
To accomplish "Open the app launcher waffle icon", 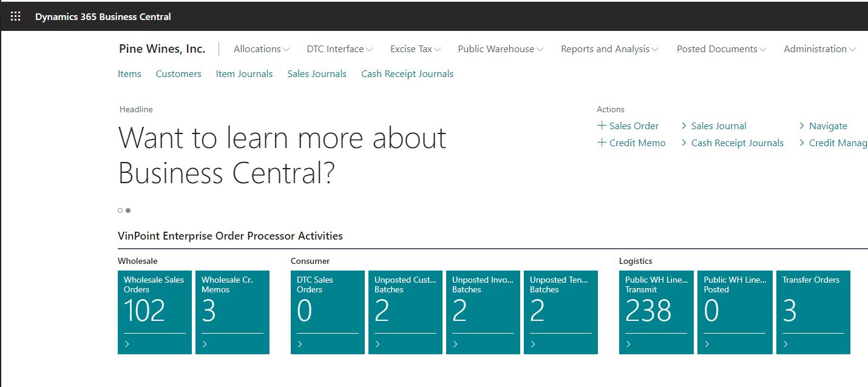I will click(16, 16).
